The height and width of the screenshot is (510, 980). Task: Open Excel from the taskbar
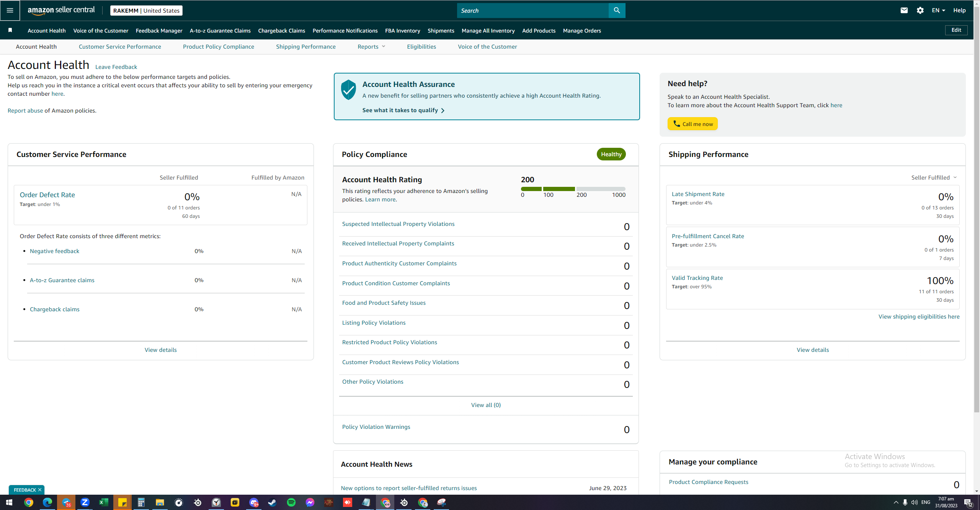103,502
